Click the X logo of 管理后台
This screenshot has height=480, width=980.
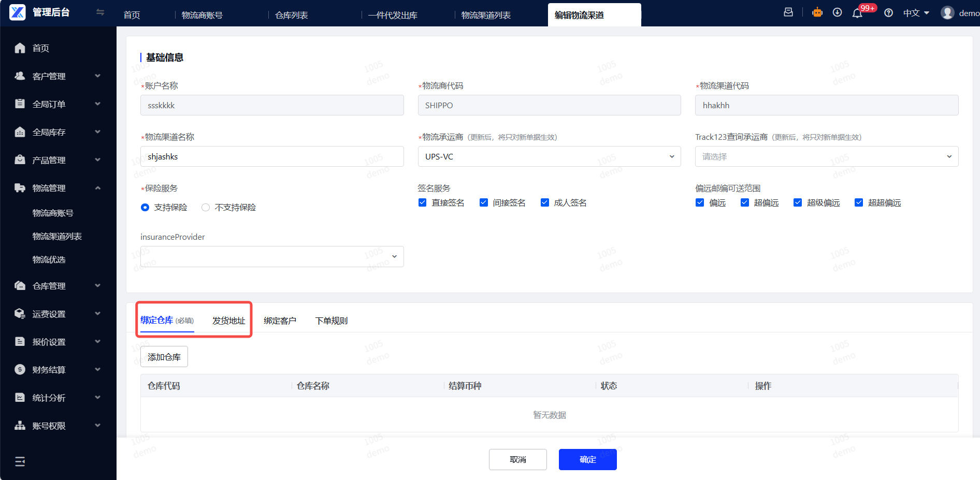point(17,12)
